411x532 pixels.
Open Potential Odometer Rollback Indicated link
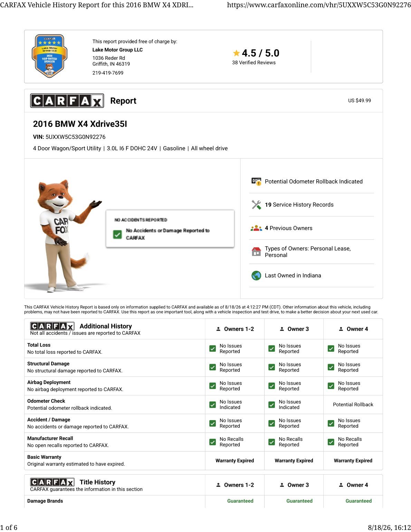pyautogui.click(x=314, y=181)
